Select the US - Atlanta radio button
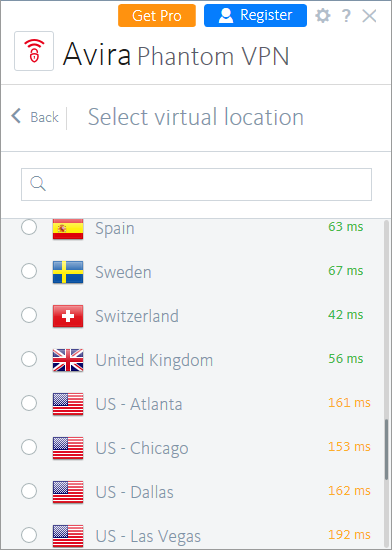The height and width of the screenshot is (550, 392). click(29, 403)
